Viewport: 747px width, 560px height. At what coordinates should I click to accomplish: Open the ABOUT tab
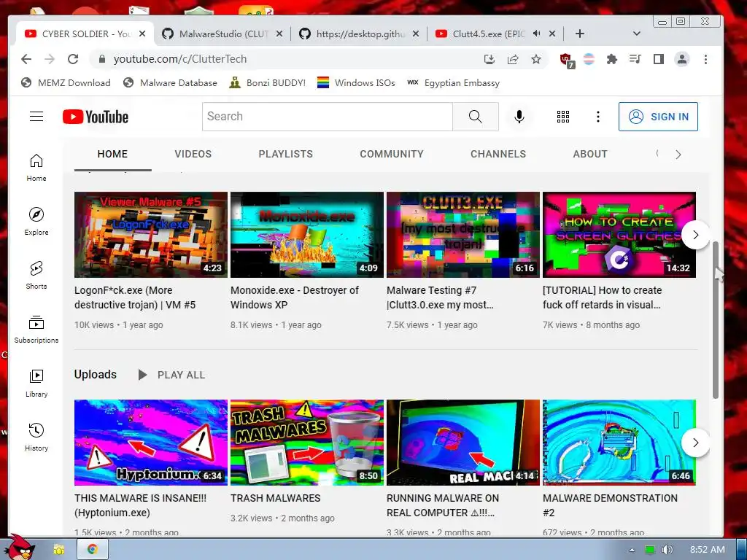(x=590, y=155)
